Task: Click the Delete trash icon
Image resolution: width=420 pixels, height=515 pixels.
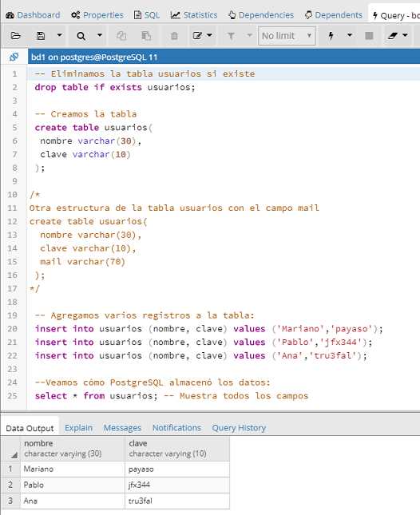Action: tap(174, 36)
